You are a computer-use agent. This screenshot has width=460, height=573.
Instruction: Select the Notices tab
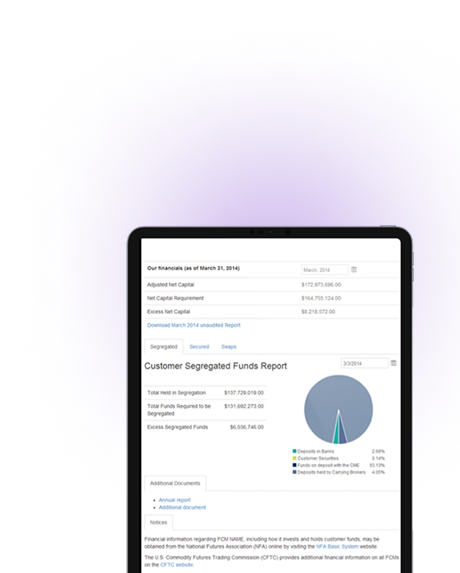coord(159,522)
